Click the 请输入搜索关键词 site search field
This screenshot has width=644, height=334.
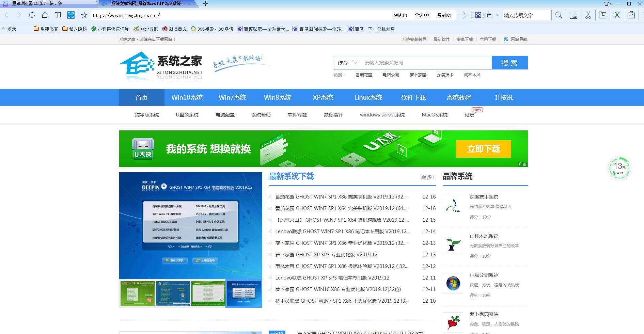click(426, 63)
